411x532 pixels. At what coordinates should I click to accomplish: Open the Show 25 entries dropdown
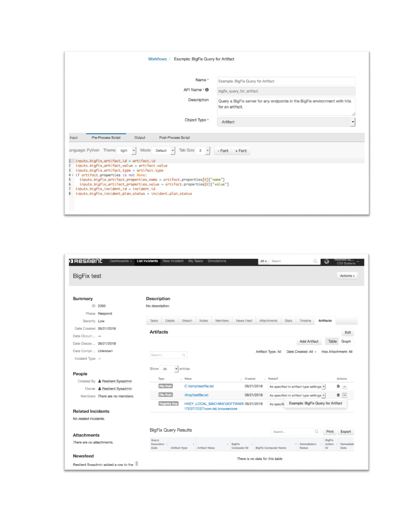[x=169, y=369]
